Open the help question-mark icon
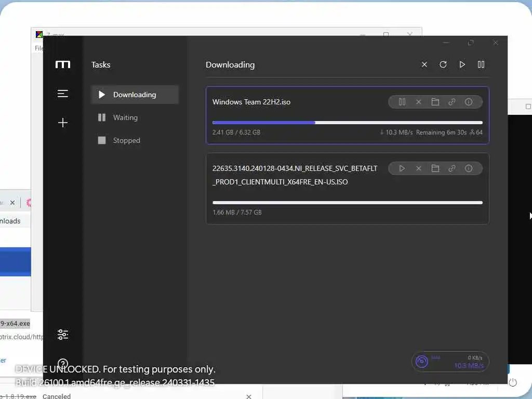The height and width of the screenshot is (399, 532). tap(63, 364)
